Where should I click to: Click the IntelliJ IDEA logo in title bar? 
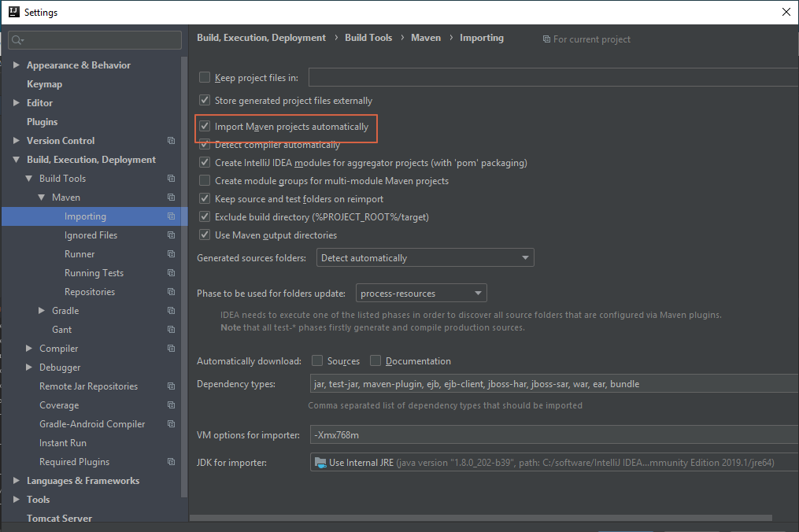[x=13, y=12]
